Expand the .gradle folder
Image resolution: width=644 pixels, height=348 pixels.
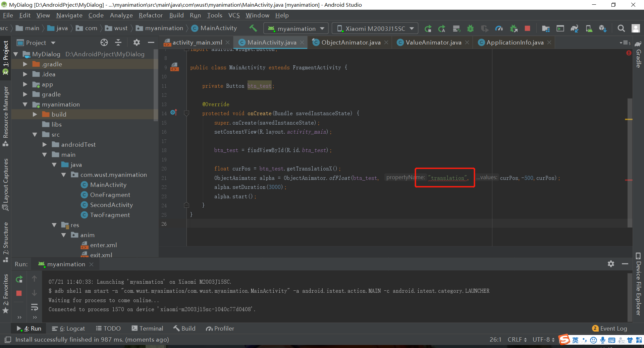(x=25, y=64)
